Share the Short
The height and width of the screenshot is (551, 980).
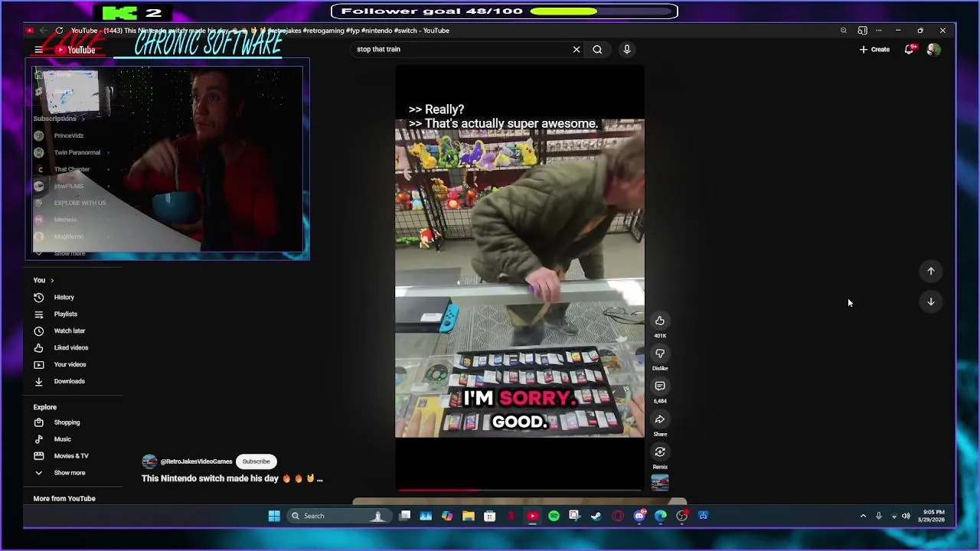(x=660, y=419)
